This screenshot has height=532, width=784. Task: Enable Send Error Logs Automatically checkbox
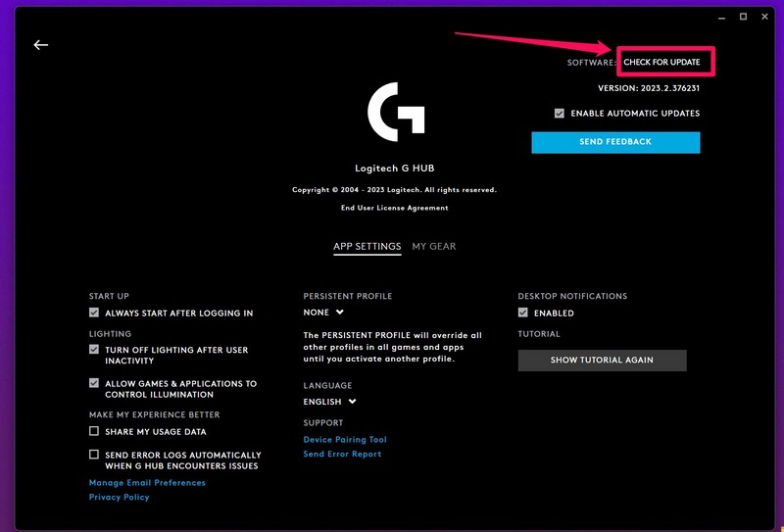[94, 455]
